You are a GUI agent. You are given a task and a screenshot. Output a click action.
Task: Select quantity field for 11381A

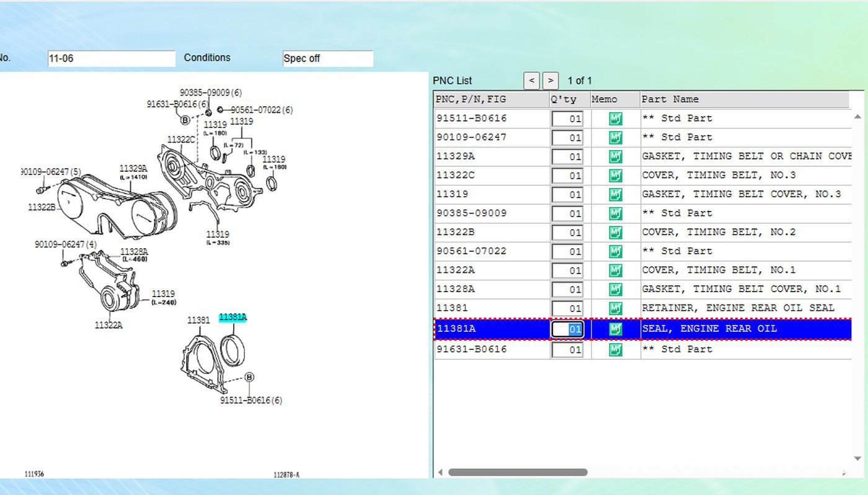point(567,329)
